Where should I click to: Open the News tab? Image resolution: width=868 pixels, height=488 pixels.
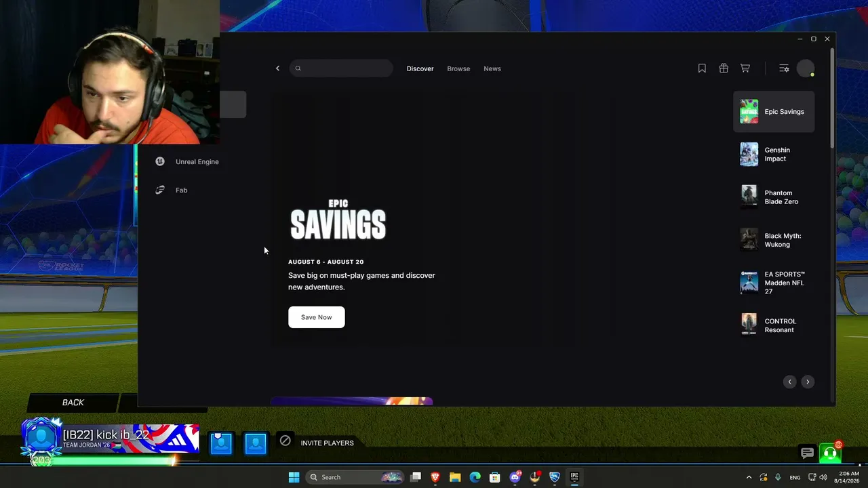(492, 68)
